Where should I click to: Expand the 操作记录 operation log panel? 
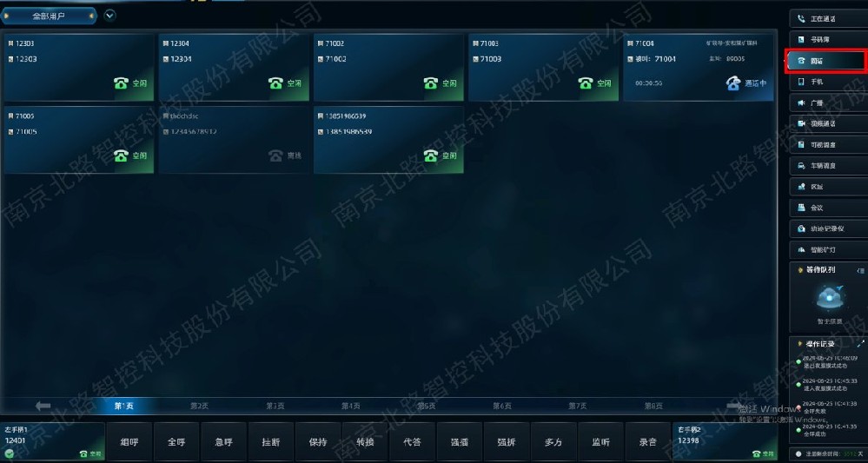click(x=860, y=344)
